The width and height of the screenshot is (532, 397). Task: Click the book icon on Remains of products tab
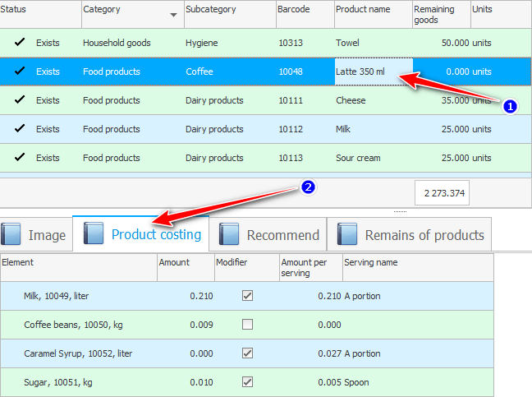pyautogui.click(x=346, y=234)
